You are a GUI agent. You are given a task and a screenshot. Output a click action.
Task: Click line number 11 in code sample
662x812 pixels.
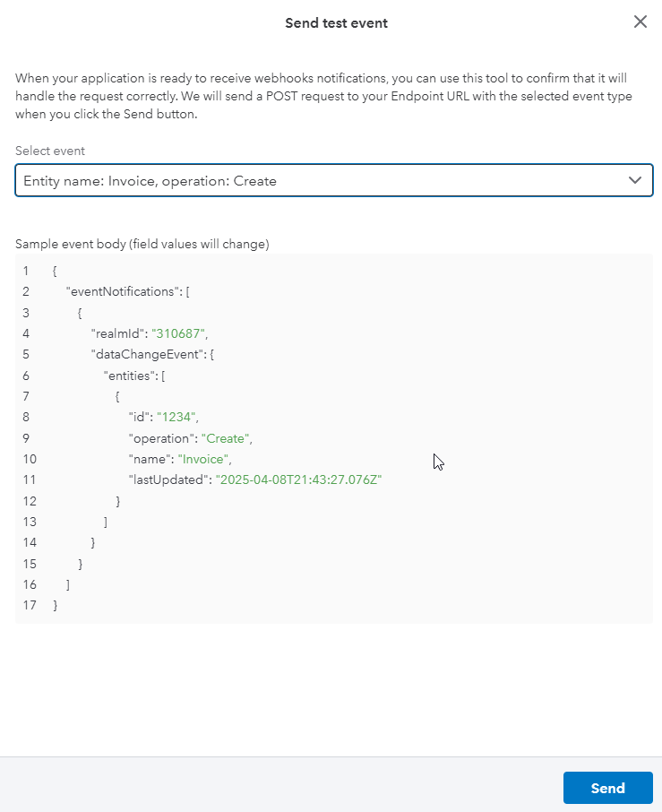click(30, 479)
